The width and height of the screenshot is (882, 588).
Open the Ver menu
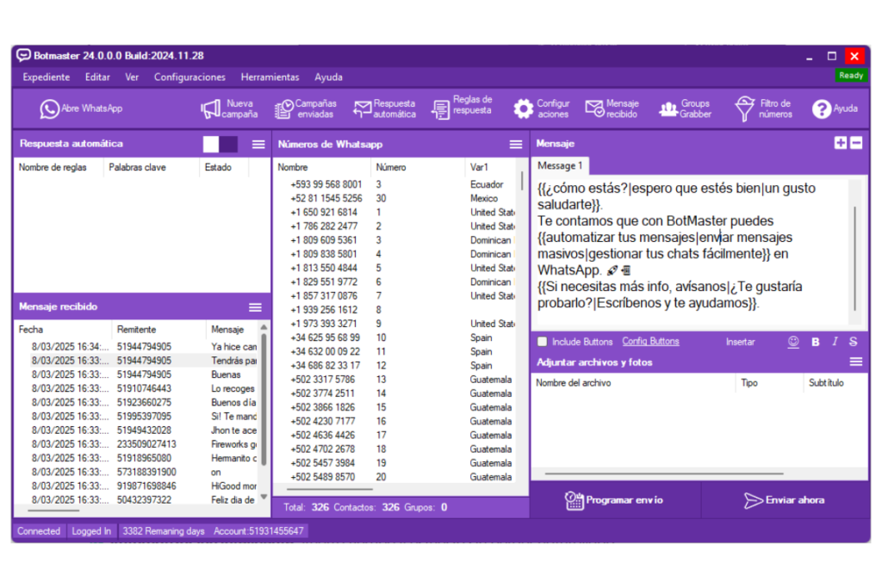tap(132, 77)
